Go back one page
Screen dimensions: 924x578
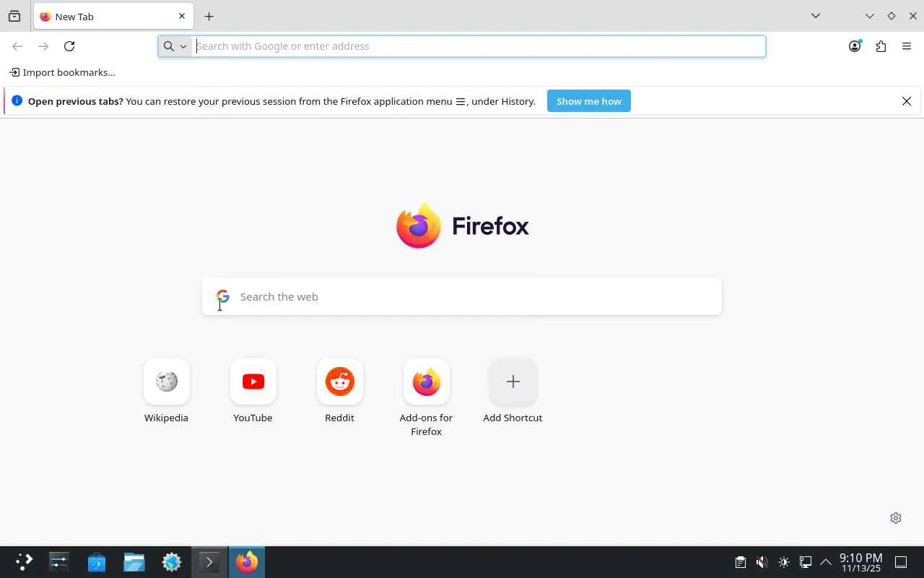click(x=17, y=46)
